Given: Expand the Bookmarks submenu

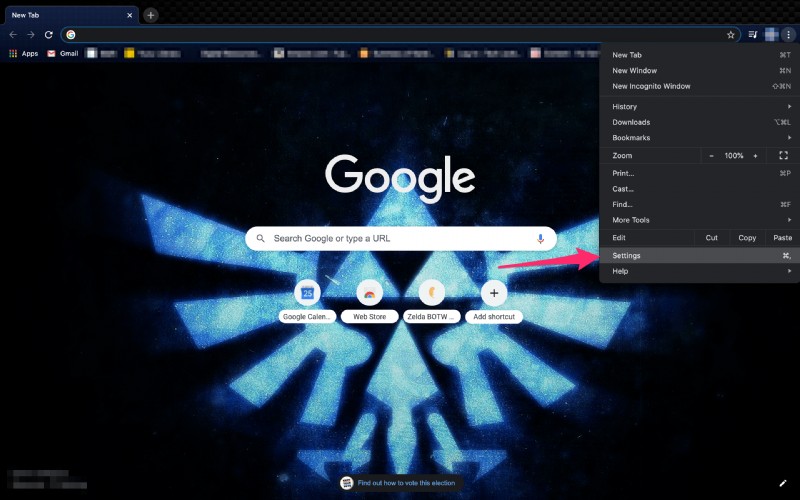Looking at the screenshot, I should 699,138.
